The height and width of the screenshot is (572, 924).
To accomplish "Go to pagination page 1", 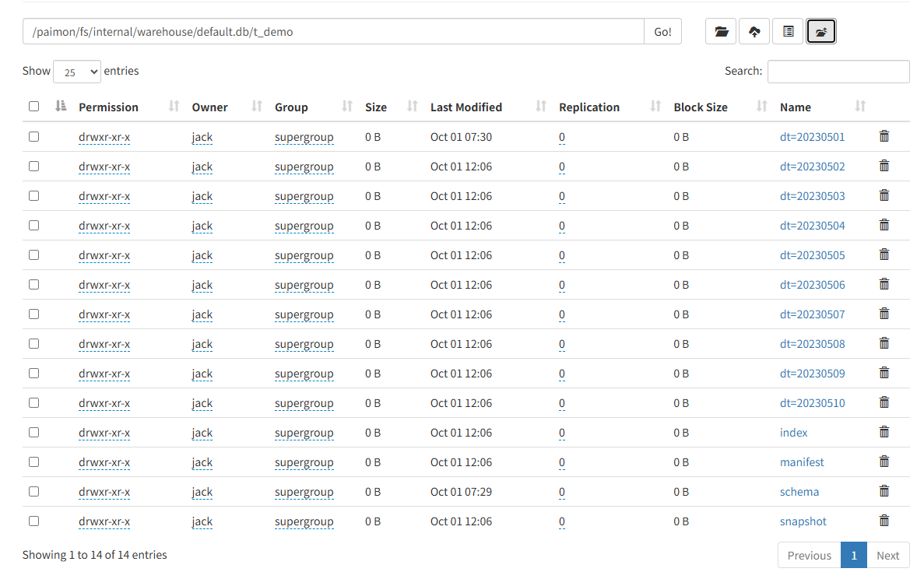I will (x=854, y=555).
